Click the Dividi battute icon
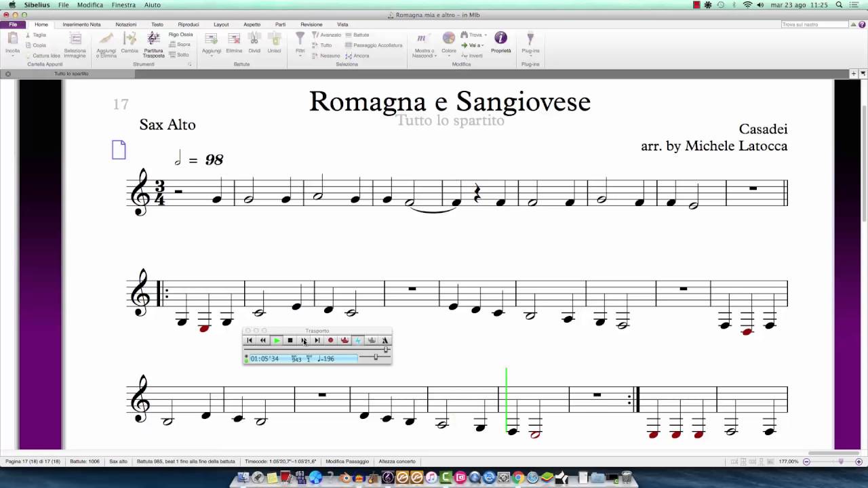Screen dimensions: 868x488 click(x=254, y=39)
